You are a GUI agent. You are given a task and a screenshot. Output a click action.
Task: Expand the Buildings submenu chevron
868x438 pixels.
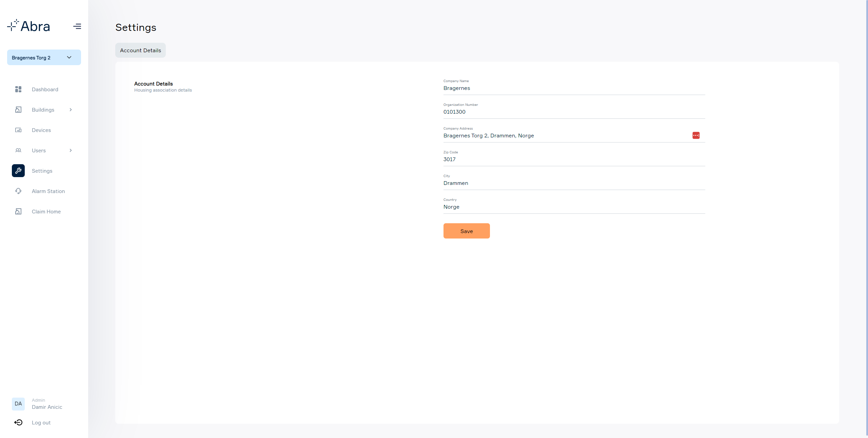(71, 110)
